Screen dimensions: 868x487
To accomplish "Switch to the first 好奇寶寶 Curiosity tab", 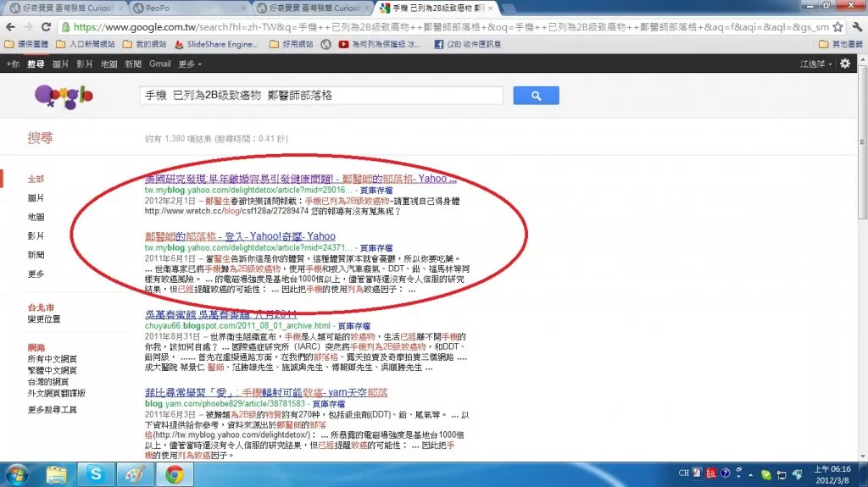I will point(67,8).
